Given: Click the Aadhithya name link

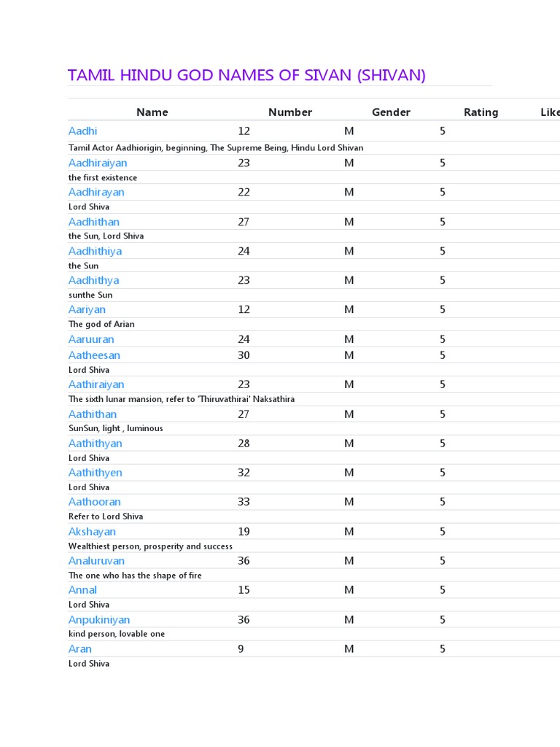Looking at the screenshot, I should pyautogui.click(x=93, y=280).
